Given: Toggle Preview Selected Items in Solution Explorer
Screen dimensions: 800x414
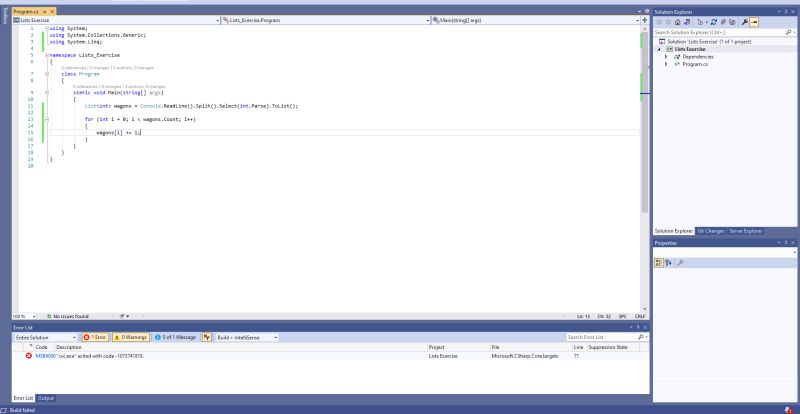Looking at the screenshot, I should [x=754, y=22].
